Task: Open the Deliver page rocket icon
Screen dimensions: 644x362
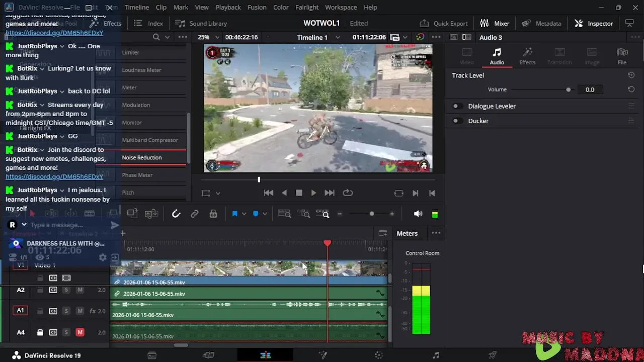Action: [x=493, y=355]
